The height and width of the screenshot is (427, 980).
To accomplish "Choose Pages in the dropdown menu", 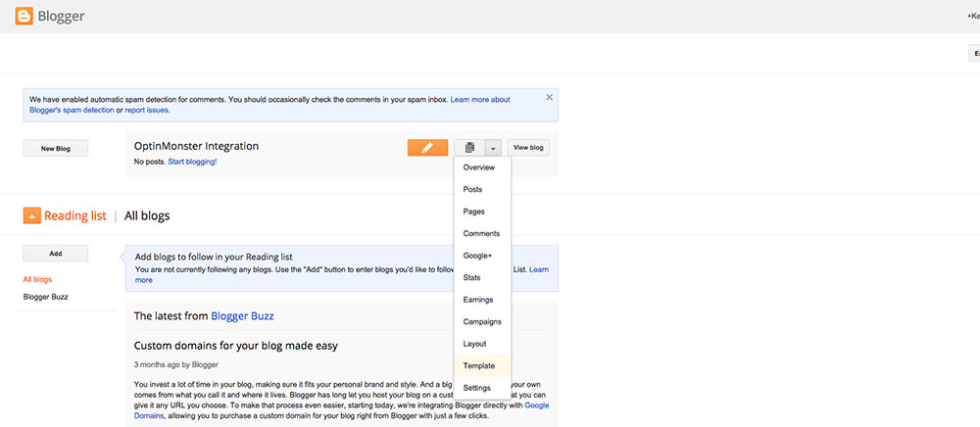I will pos(482,212).
